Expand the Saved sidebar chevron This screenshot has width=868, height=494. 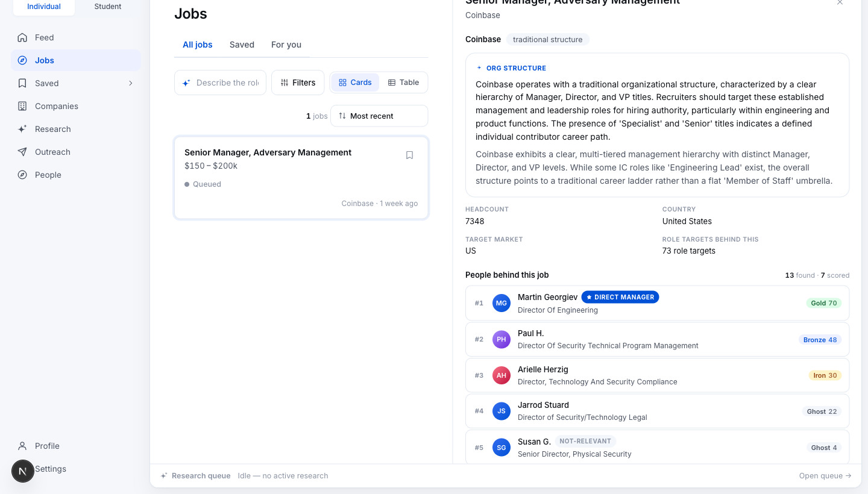[x=130, y=83]
